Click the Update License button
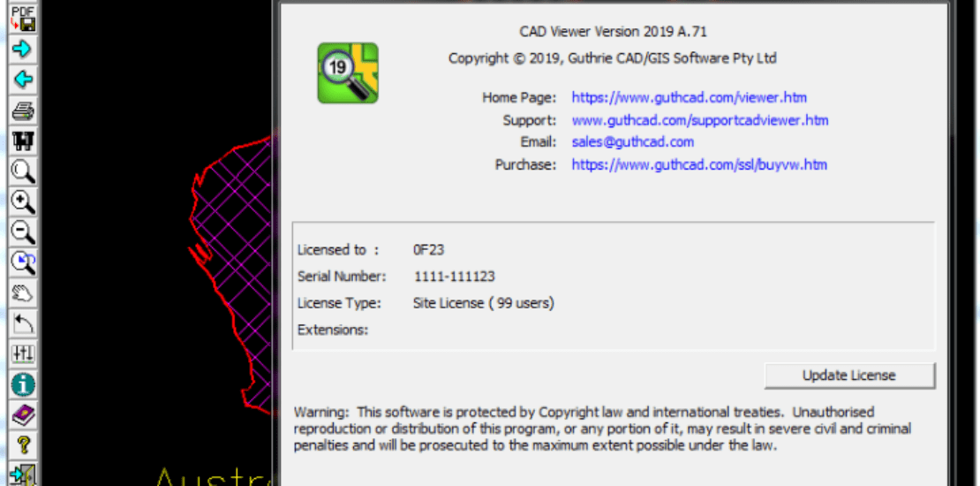 [848, 376]
